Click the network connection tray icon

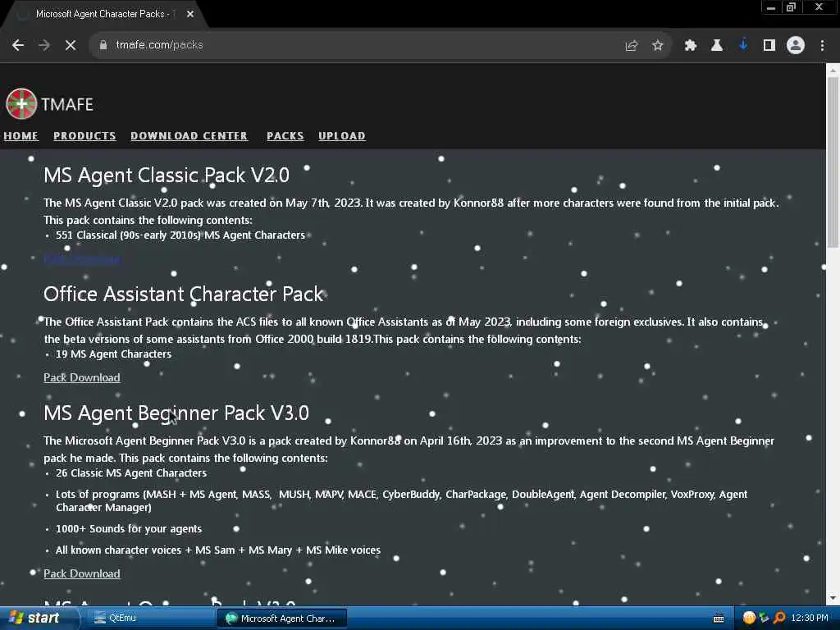[x=764, y=619]
